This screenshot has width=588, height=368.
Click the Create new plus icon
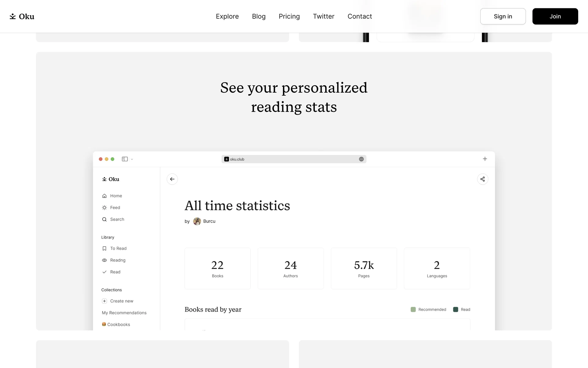click(x=104, y=301)
